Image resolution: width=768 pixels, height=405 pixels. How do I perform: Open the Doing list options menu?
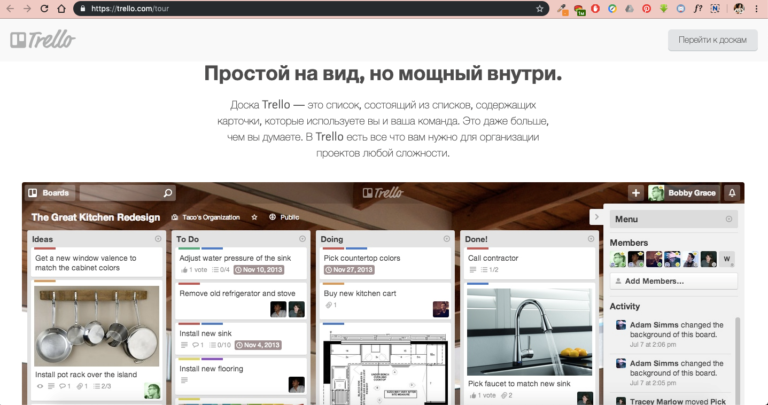tap(446, 239)
